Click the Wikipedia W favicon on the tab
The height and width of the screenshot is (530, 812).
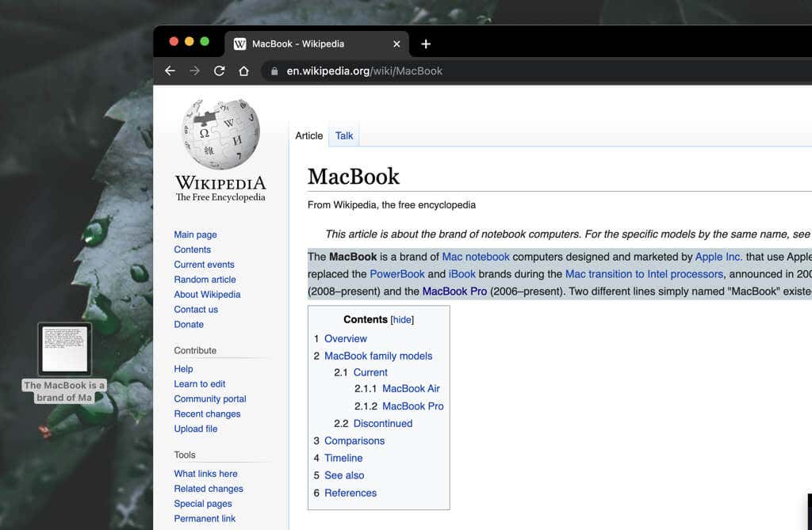click(239, 44)
